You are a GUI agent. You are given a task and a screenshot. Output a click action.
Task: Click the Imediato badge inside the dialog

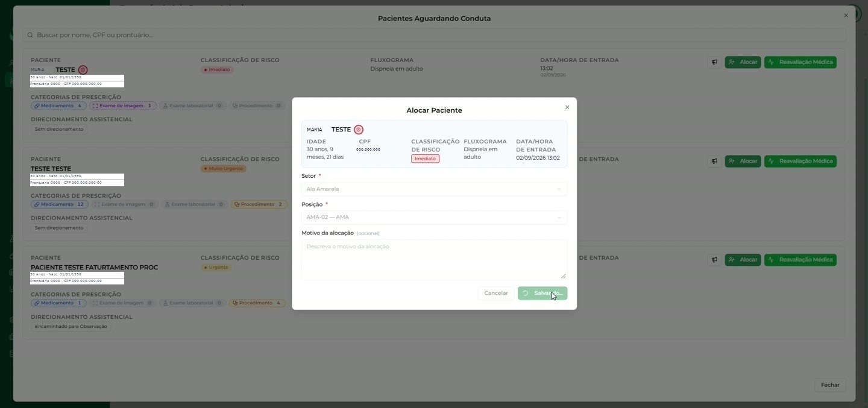coord(426,159)
